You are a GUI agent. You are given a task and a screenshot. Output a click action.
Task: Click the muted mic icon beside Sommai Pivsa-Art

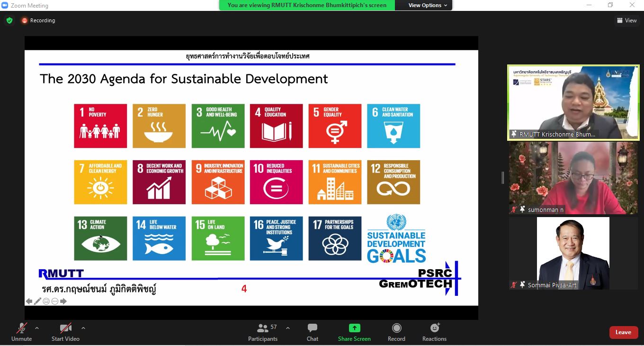[514, 285]
